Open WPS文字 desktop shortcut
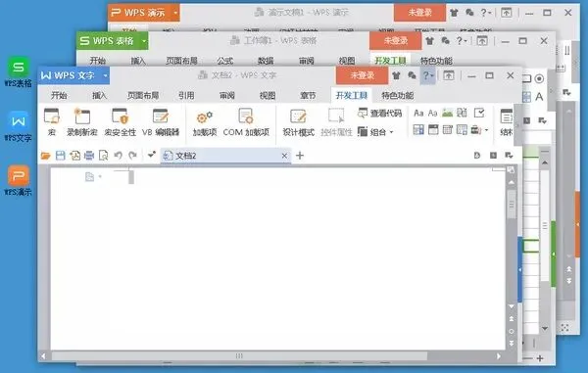Screen dimensions: 588x373 click(x=18, y=126)
